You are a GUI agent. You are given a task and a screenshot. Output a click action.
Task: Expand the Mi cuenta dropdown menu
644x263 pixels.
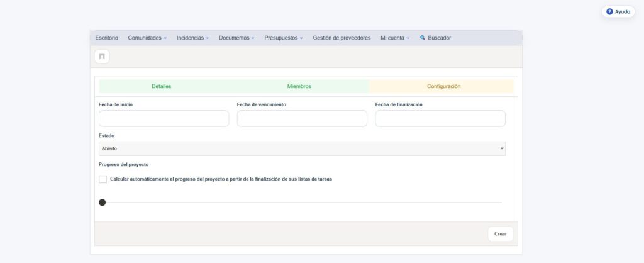pos(395,38)
